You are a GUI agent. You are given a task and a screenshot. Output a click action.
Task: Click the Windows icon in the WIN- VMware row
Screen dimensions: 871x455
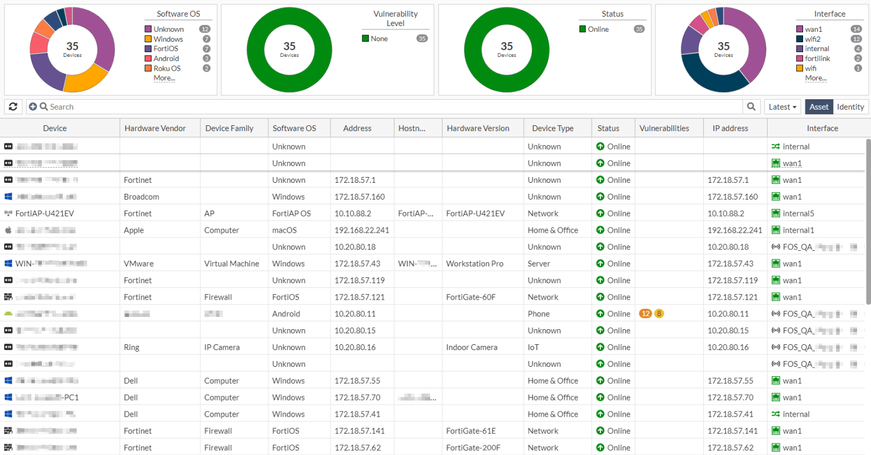click(8, 263)
